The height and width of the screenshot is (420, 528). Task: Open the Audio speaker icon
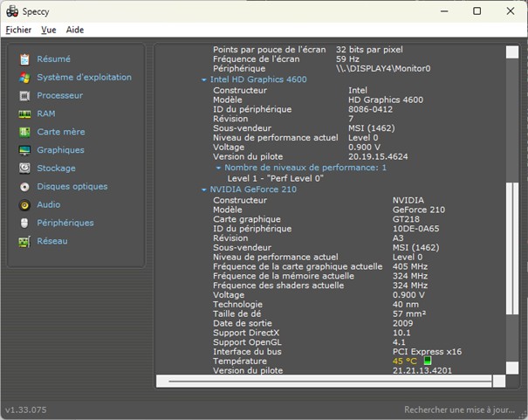[24, 205]
